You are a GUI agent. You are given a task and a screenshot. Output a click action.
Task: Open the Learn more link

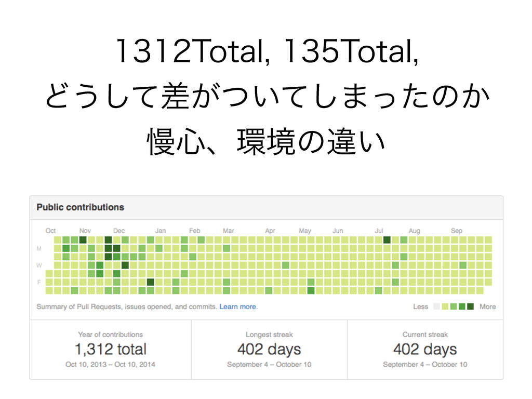[238, 307]
